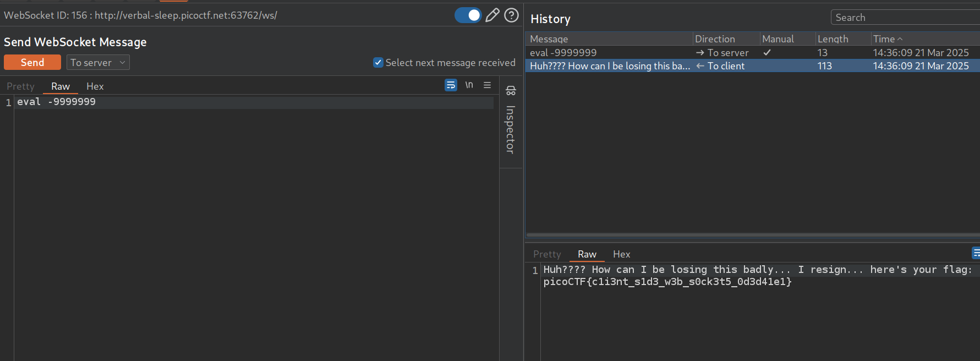
Task: Toggle the WebSocket connection switch
Action: tap(468, 15)
